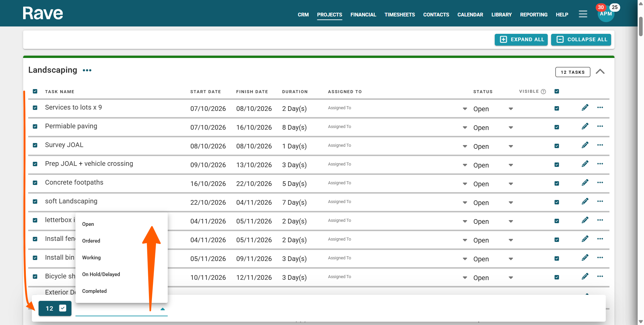Open the white 25 notifications badge
Image resolution: width=644 pixels, height=325 pixels.
coord(614,7)
